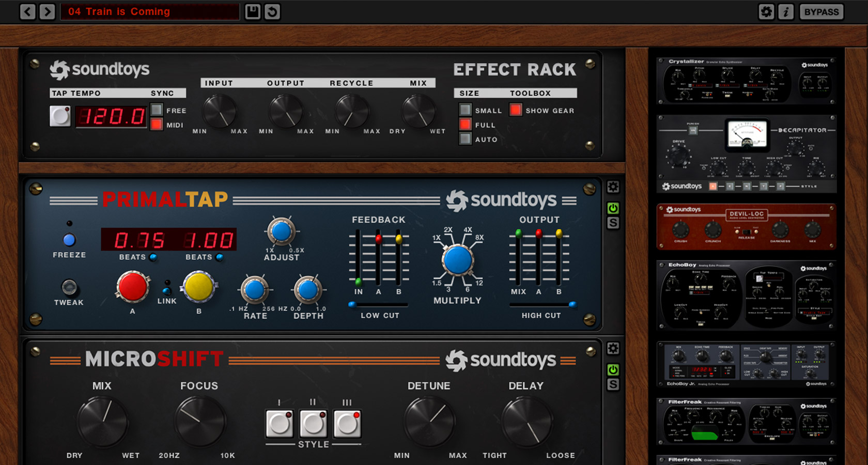Select EchoBoy Jr. plugin thumbnail
This screenshot has height=465, width=868.
tap(746, 364)
